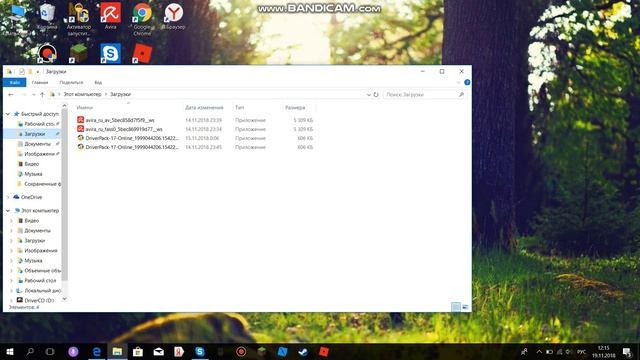Open the Поделиться ribbon tab
The width and height of the screenshot is (640, 360).
71,82
